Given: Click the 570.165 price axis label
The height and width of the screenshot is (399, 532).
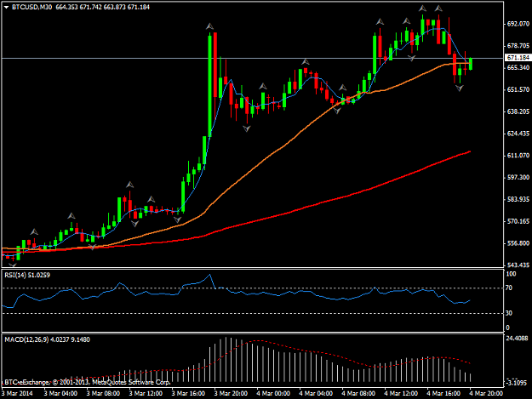Looking at the screenshot, I should [518, 221].
